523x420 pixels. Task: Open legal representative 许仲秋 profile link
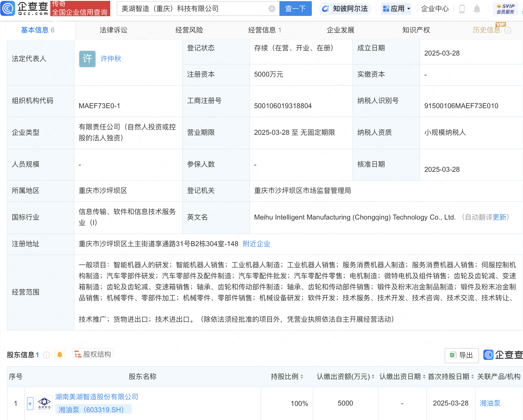[111, 59]
